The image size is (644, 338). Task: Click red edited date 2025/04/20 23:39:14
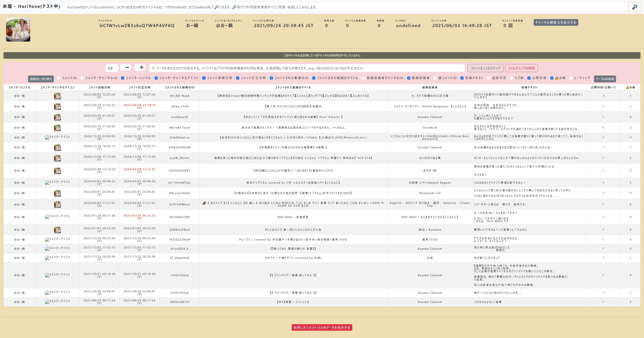(x=139, y=106)
